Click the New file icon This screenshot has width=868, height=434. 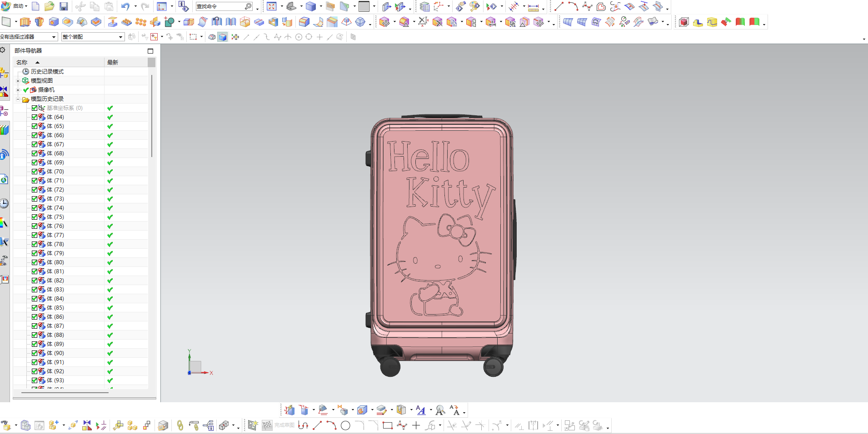point(35,6)
